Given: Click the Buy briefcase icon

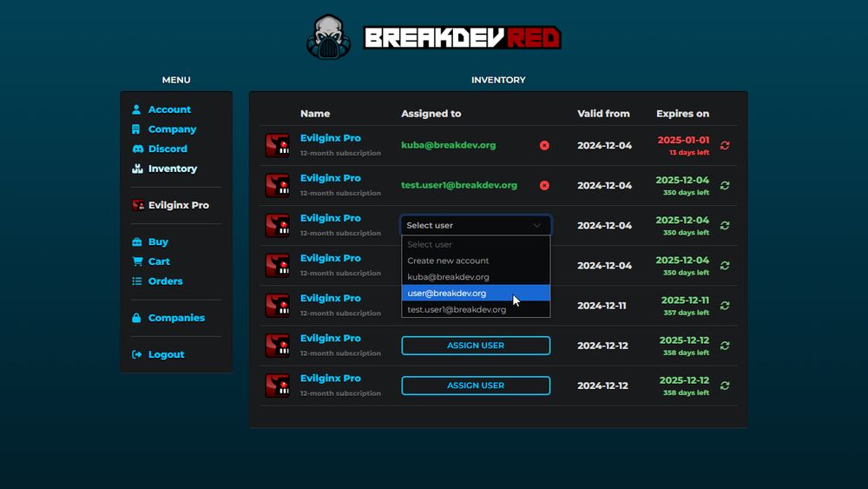Looking at the screenshot, I should click(137, 242).
